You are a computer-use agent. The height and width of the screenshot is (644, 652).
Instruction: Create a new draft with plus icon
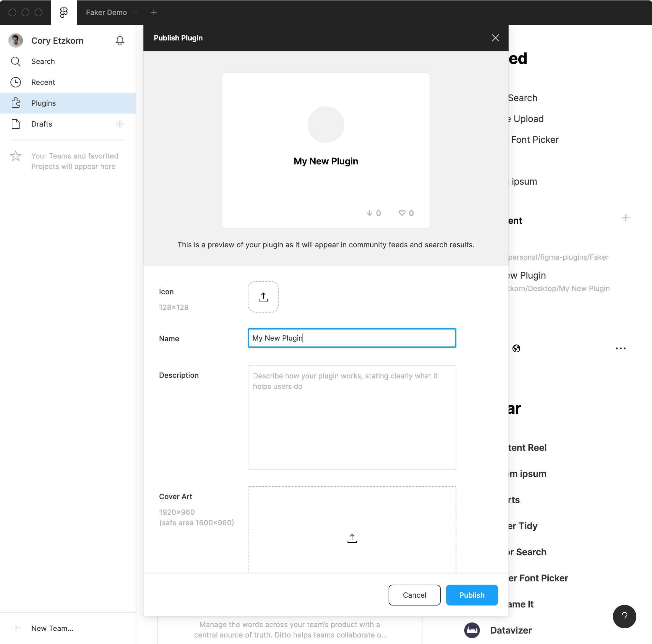click(120, 124)
